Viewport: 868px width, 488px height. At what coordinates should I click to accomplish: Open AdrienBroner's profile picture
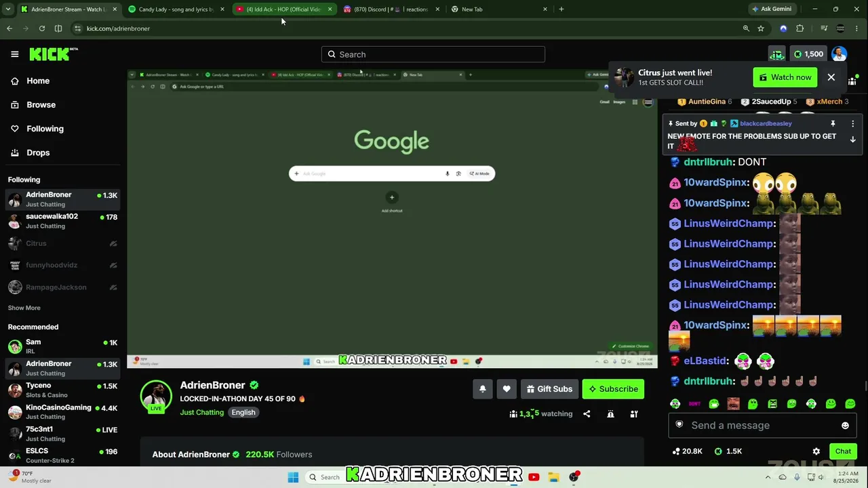(156, 397)
